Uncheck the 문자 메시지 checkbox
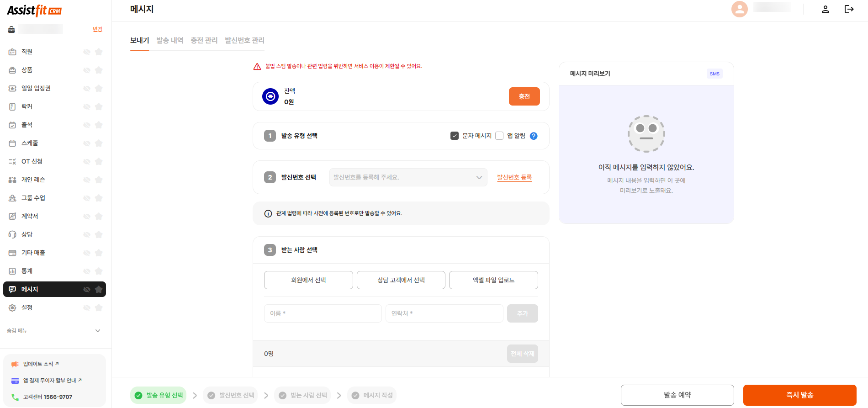Screen dimensions: 868x408 [455, 136]
